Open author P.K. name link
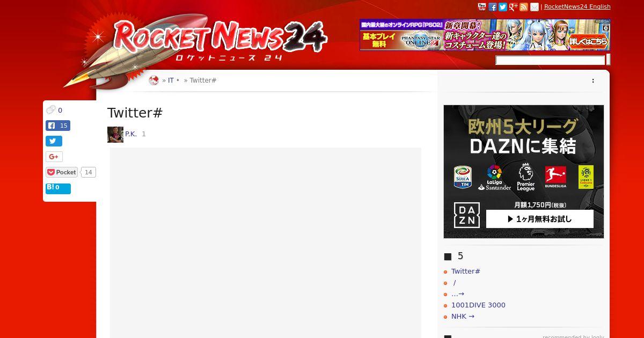644x338 pixels. (x=131, y=134)
